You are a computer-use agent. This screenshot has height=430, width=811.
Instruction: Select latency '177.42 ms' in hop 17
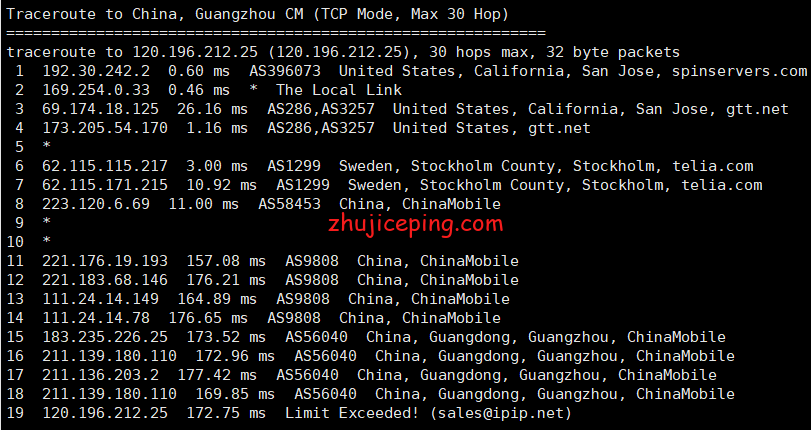coord(217,375)
